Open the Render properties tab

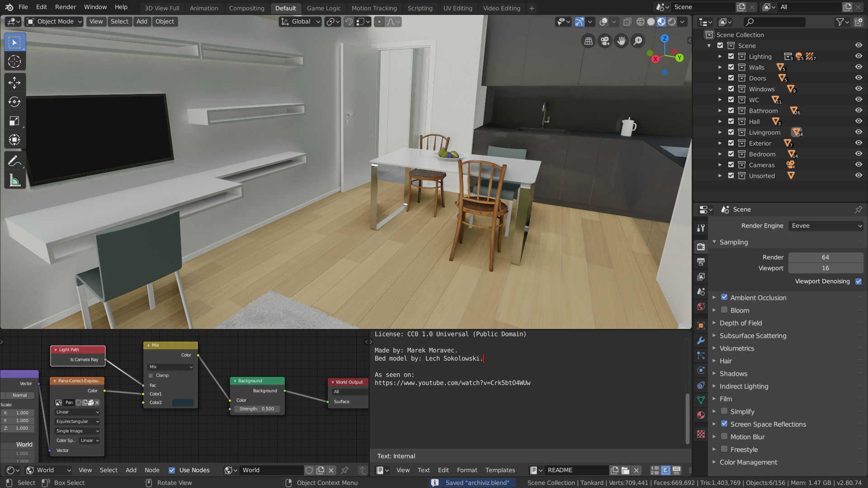[701, 247]
